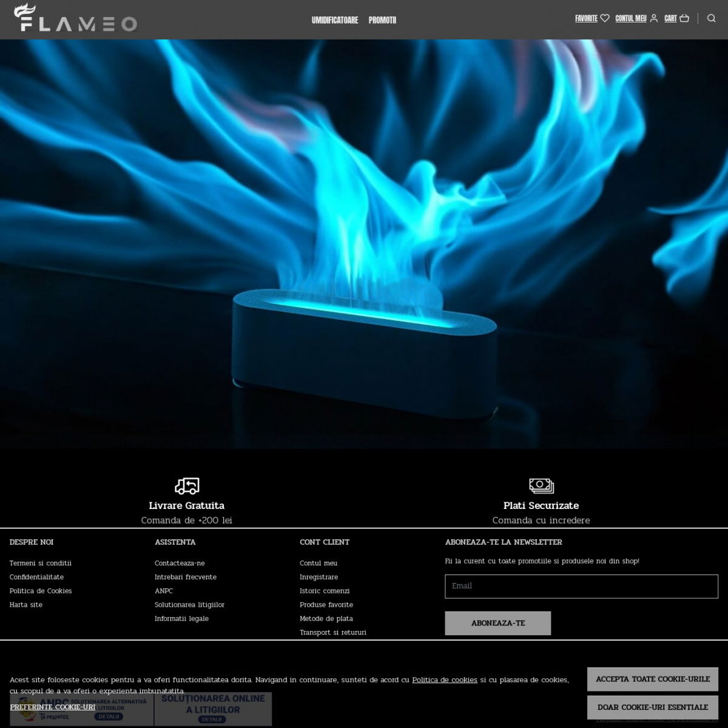The width and height of the screenshot is (728, 728).
Task: Open the shopping cart icon
Action: pos(684,18)
